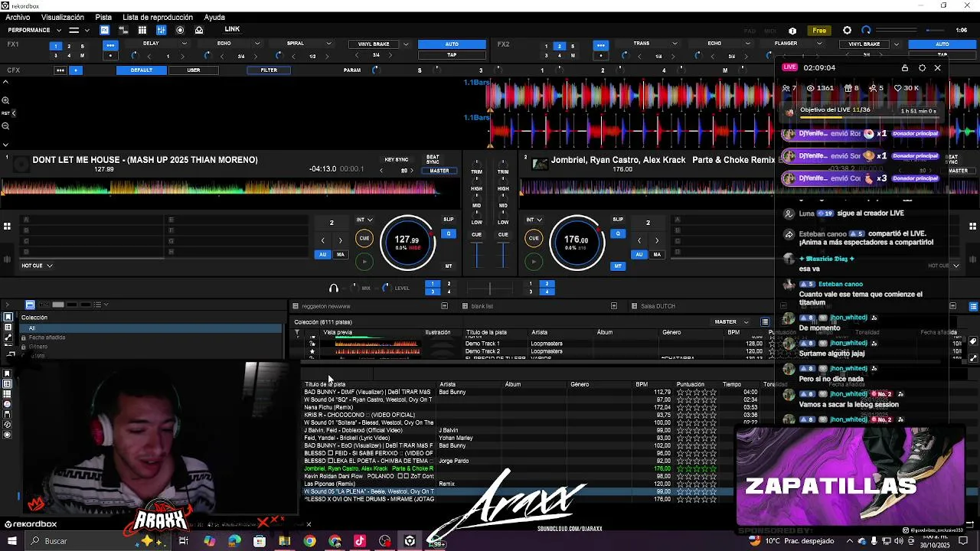Image resolution: width=980 pixels, height=551 pixels.
Task: Adjust channel 1 volume fader
Action: 477,254
